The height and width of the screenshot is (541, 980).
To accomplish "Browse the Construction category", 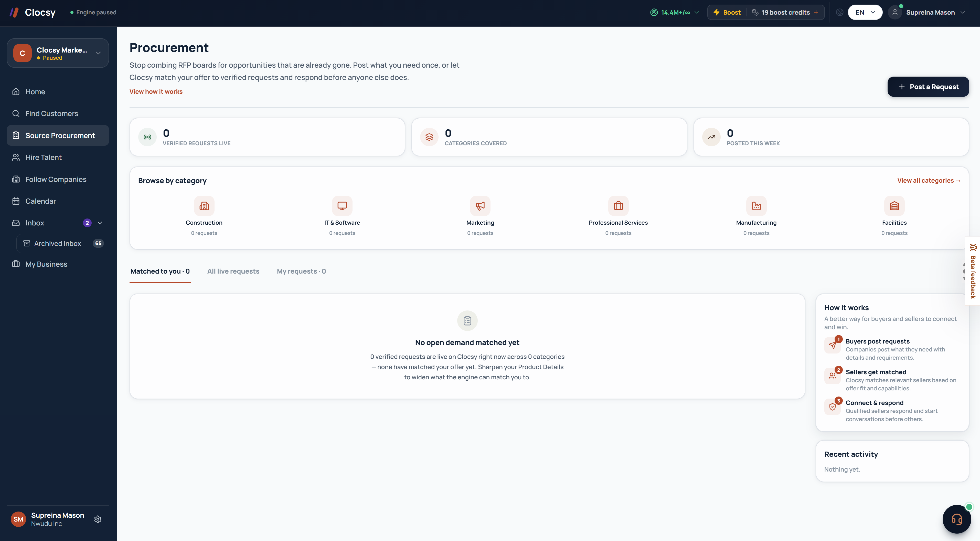I will tap(204, 216).
